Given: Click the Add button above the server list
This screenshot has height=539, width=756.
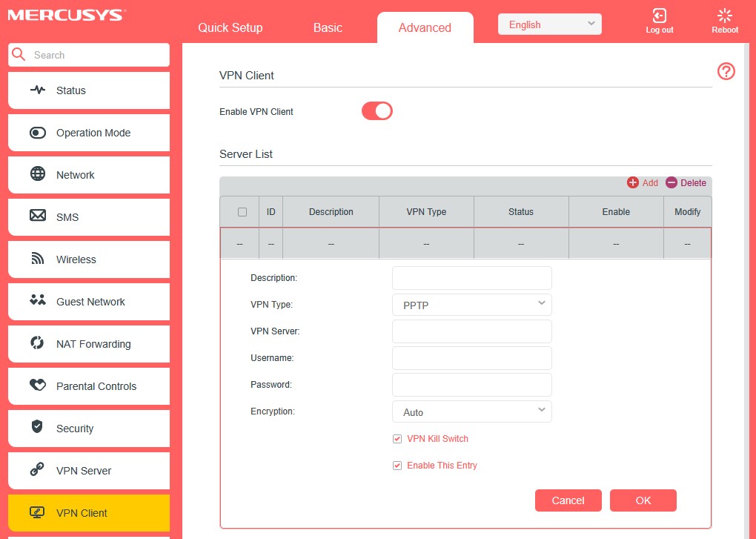Looking at the screenshot, I should (x=642, y=182).
